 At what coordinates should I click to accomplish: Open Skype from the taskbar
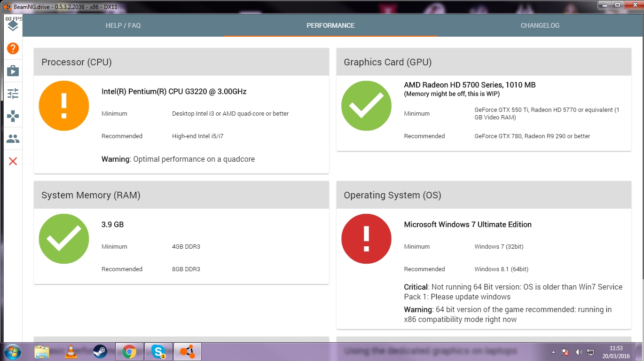coord(158,352)
